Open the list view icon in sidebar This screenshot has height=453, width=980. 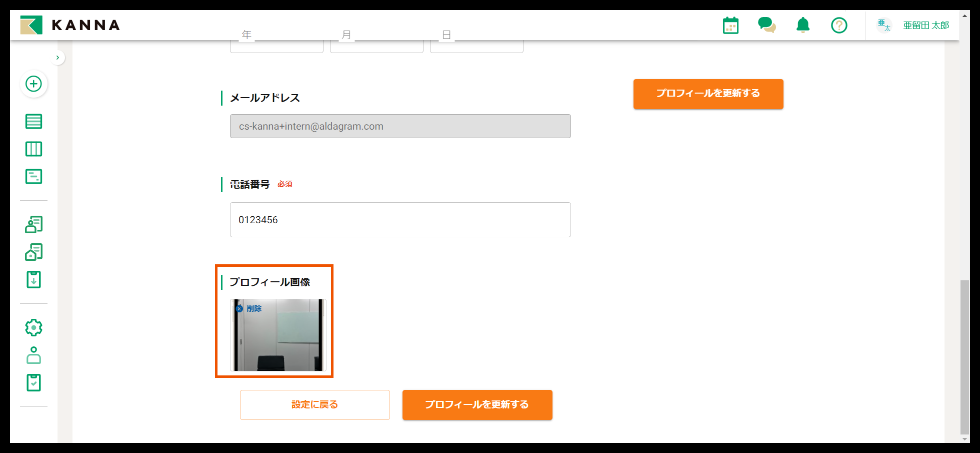tap(33, 121)
